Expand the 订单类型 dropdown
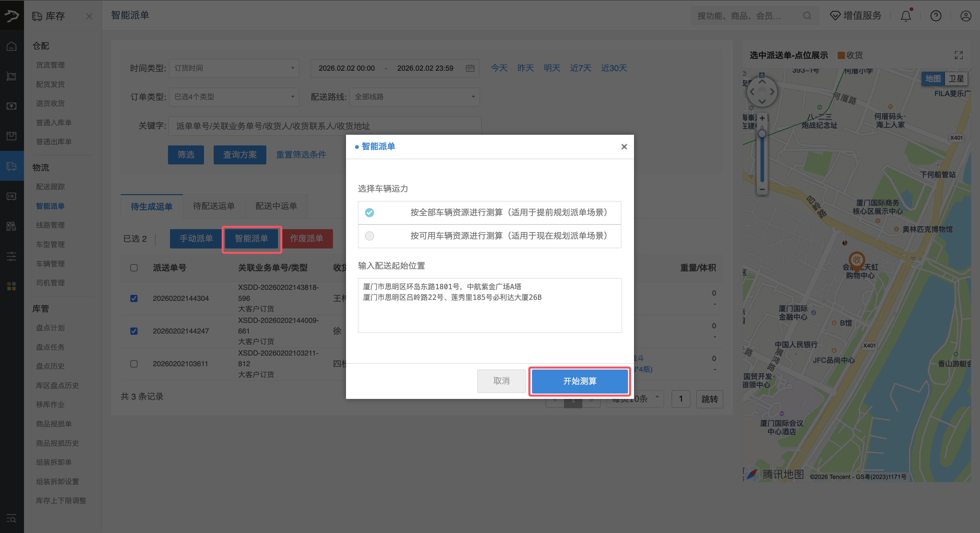This screenshot has height=533, width=980. pos(234,97)
